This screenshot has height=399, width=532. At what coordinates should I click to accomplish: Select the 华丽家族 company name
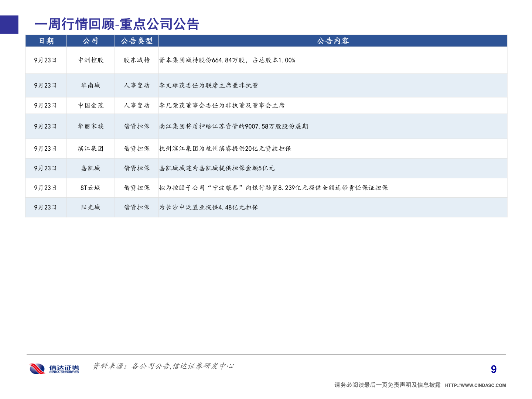pos(90,126)
